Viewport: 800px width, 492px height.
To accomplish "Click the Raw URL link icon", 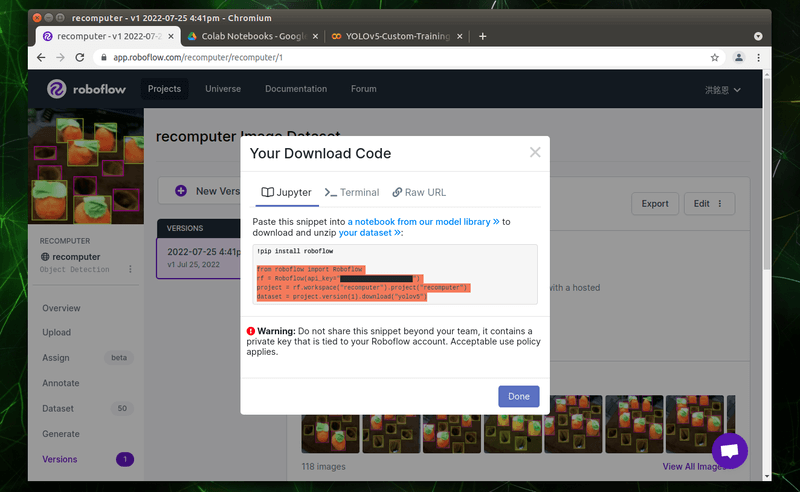I will pyautogui.click(x=397, y=192).
